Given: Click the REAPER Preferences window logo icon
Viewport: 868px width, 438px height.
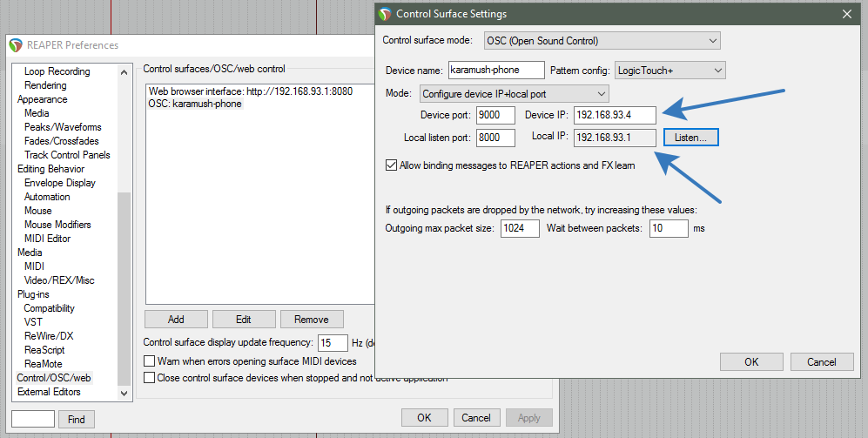Looking at the screenshot, I should (x=16, y=45).
